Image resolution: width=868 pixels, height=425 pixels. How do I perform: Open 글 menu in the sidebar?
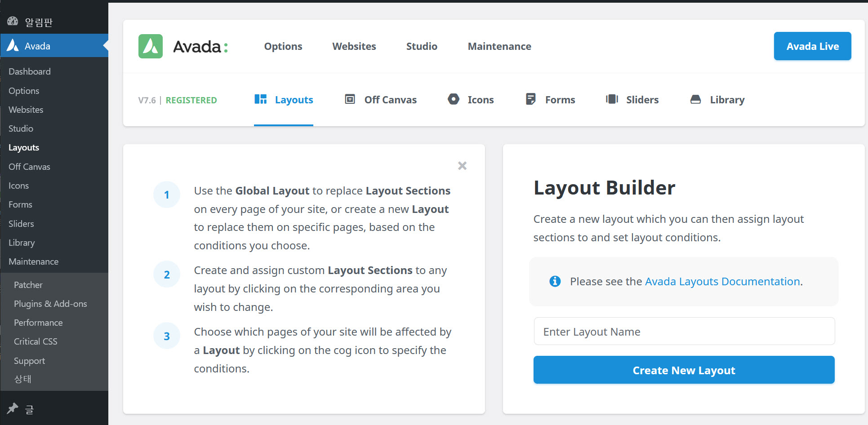(x=29, y=409)
